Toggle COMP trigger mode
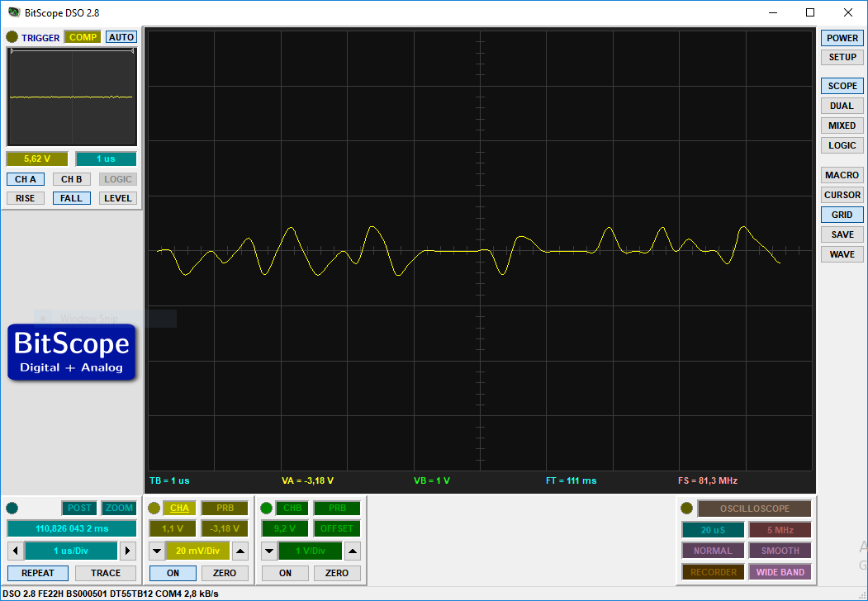Screen dimensions: 868x601 (x=83, y=37)
